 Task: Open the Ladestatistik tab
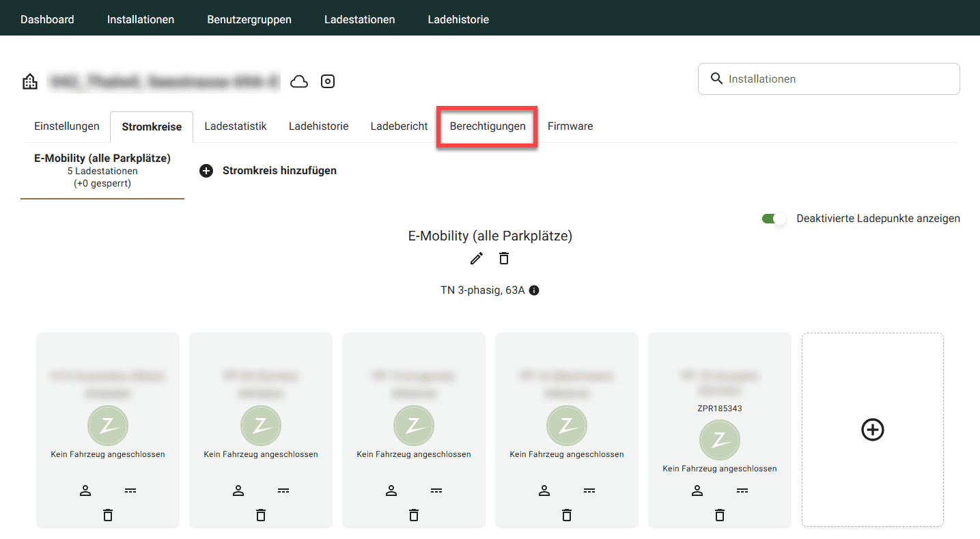236,126
